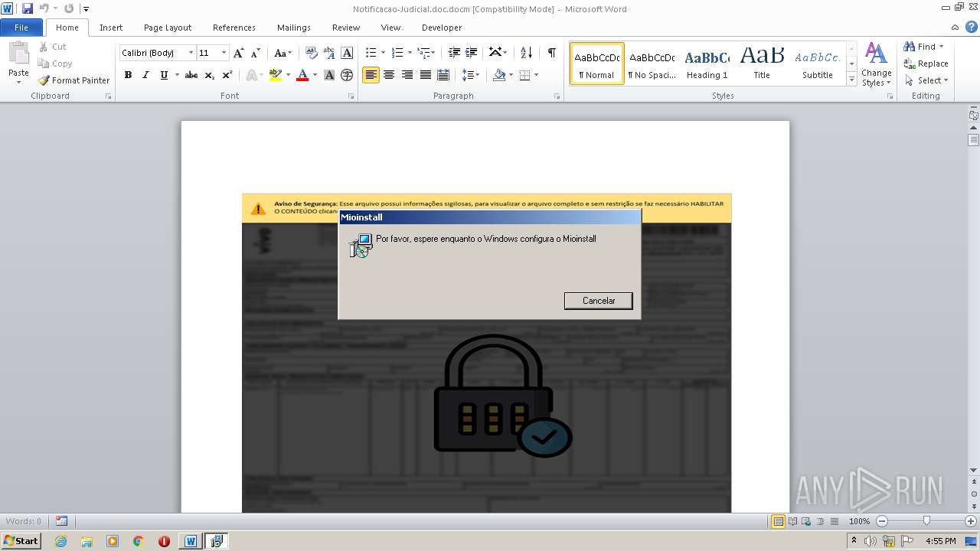980x551 pixels.
Task: Open the font size dropdown
Action: 224,53
